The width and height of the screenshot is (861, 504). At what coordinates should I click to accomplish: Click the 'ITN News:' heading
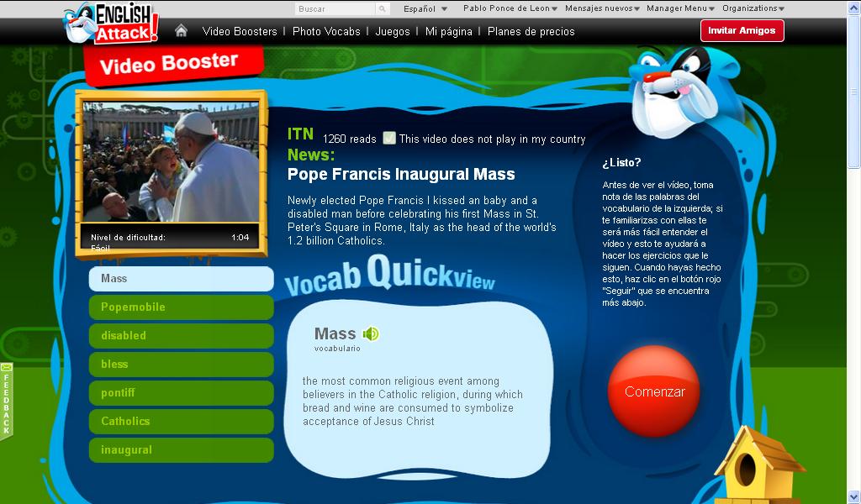click(311, 144)
